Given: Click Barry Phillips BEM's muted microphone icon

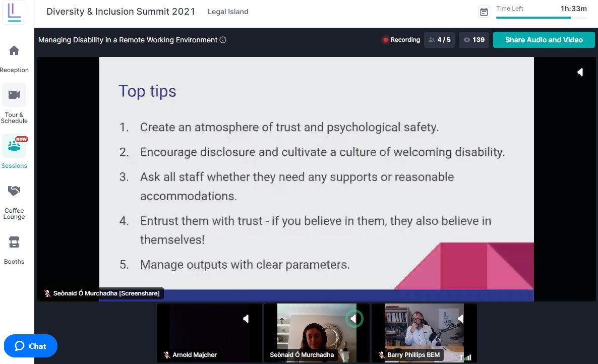Looking at the screenshot, I should [x=381, y=355].
